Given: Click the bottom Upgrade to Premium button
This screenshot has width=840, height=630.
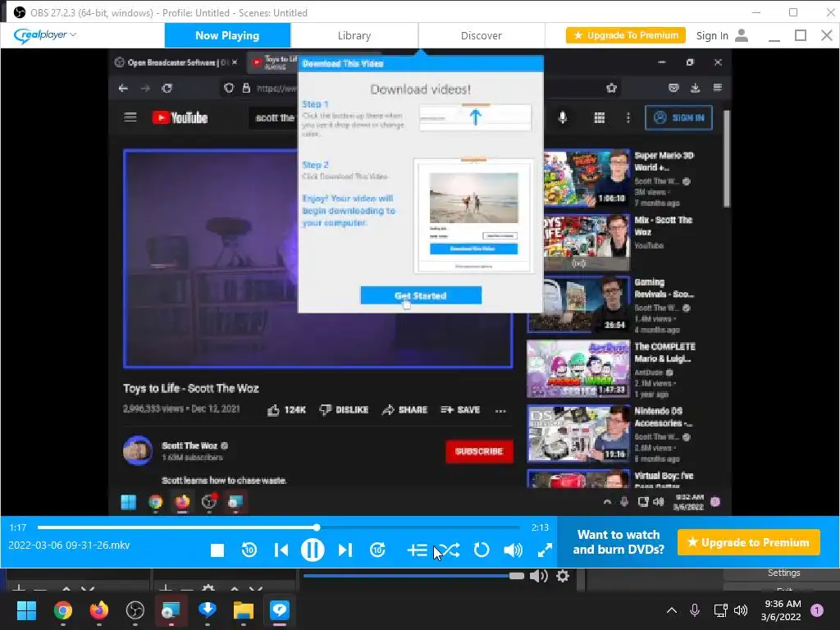Looking at the screenshot, I should (748, 543).
